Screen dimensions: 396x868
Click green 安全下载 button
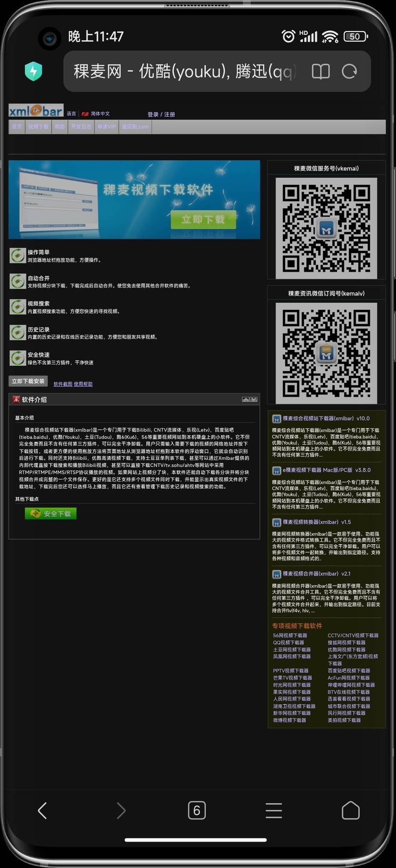pyautogui.click(x=50, y=513)
